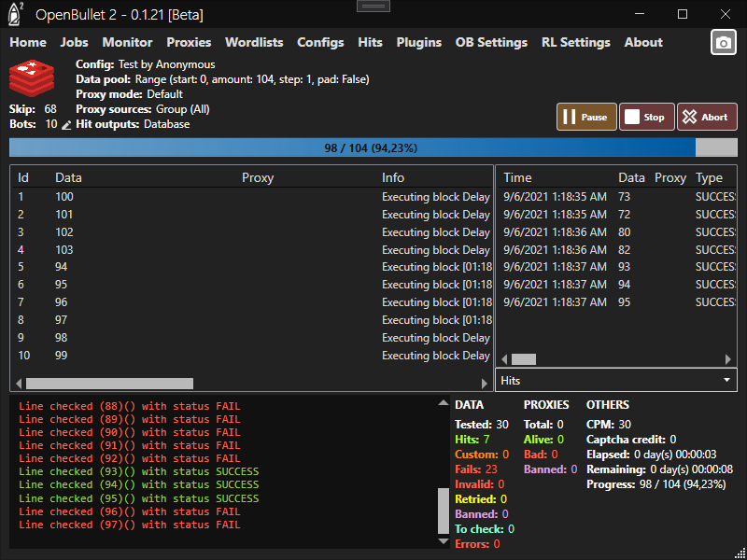Click the Info column header
The height and width of the screenshot is (560, 747).
point(393,177)
